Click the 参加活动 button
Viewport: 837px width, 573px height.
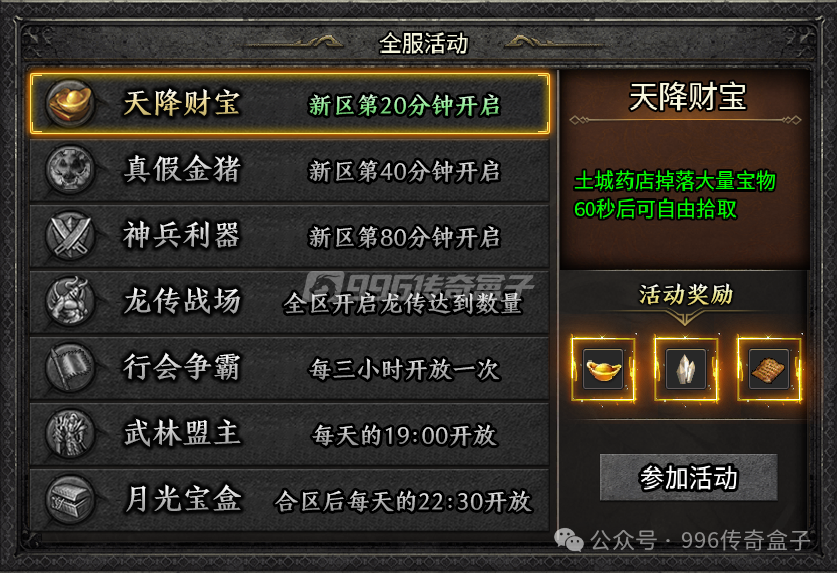689,477
